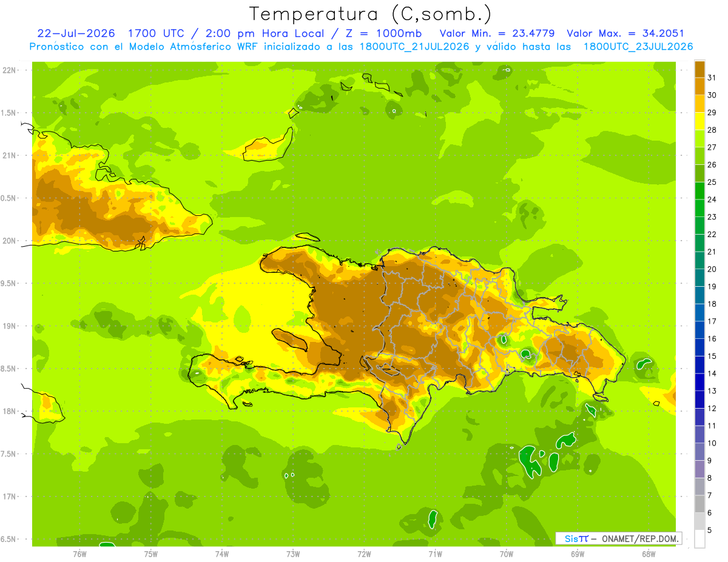Viewport: 728px width, 562px height.
Task: Click the "18N" latitude axis label
Action: pyautogui.click(x=10, y=412)
